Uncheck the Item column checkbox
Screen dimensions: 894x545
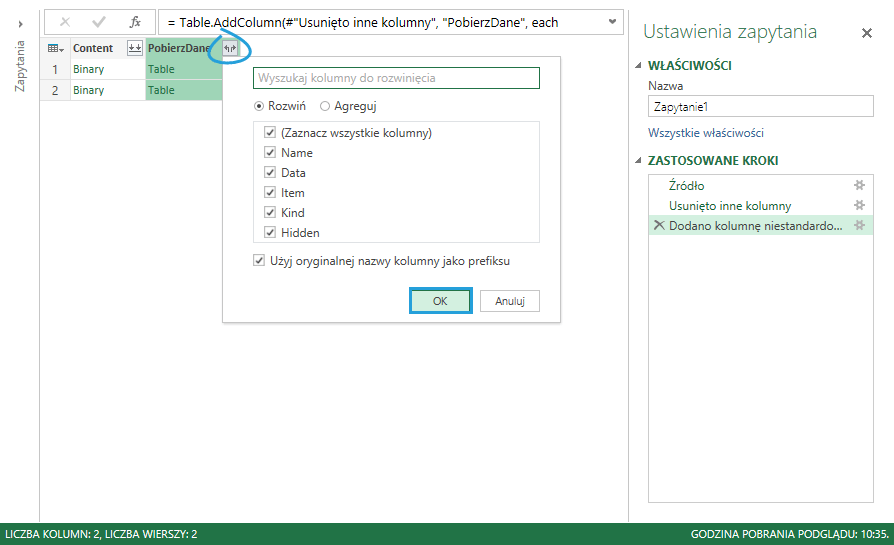pos(270,192)
